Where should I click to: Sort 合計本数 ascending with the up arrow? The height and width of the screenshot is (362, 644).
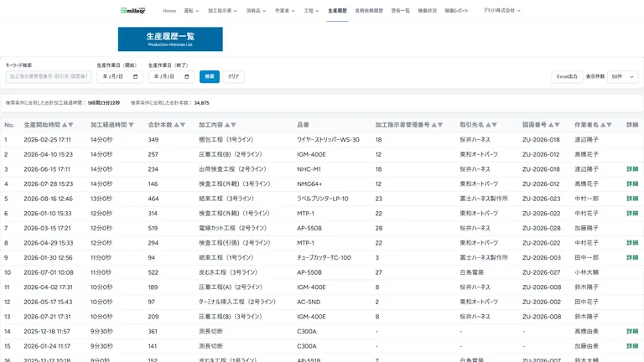pos(177,125)
